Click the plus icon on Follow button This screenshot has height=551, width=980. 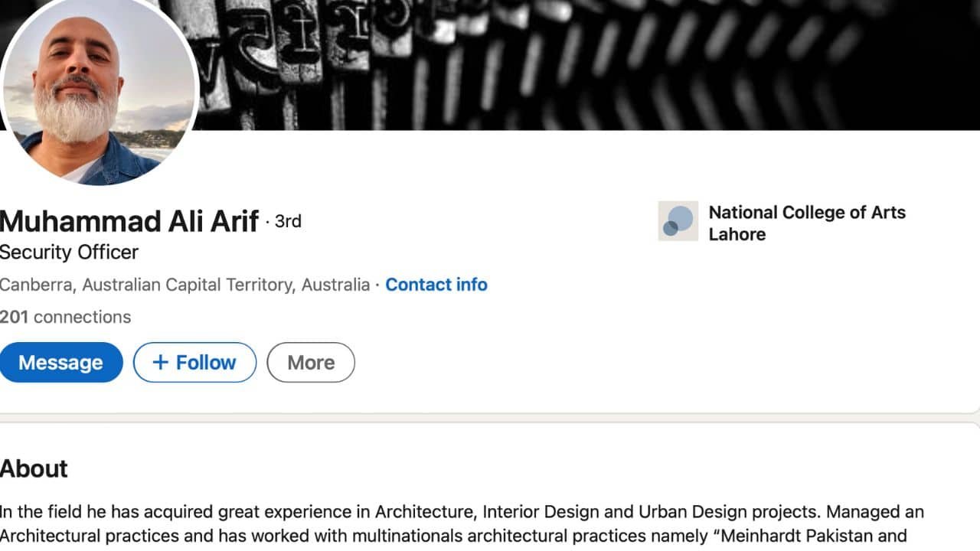point(160,363)
